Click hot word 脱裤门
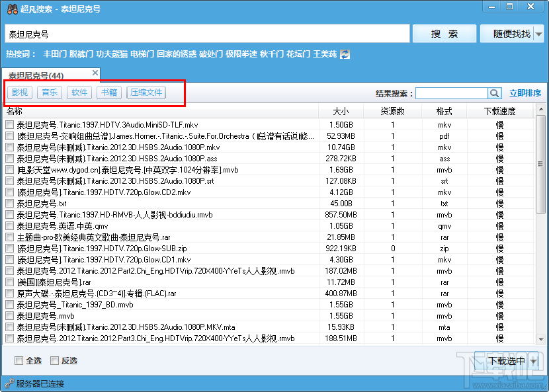This screenshot has height=392, width=549. [x=81, y=54]
